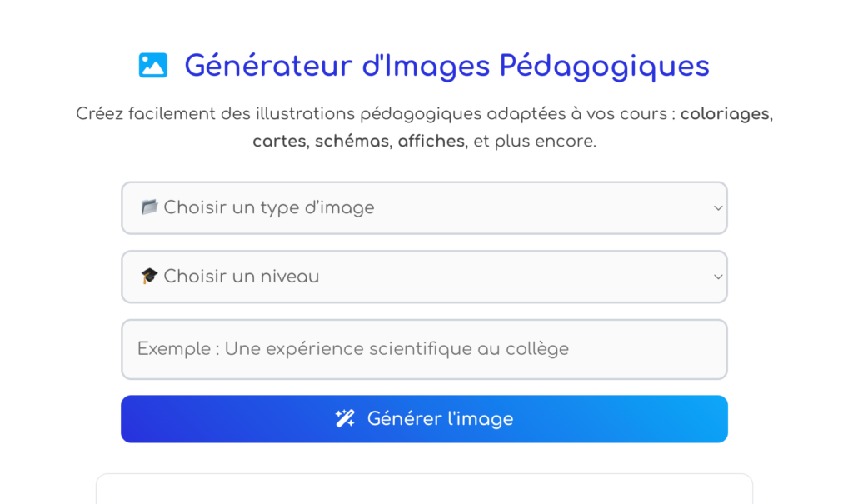The image size is (853, 504).
Task: Click the graduation cap icon in the level selector
Action: 150,276
